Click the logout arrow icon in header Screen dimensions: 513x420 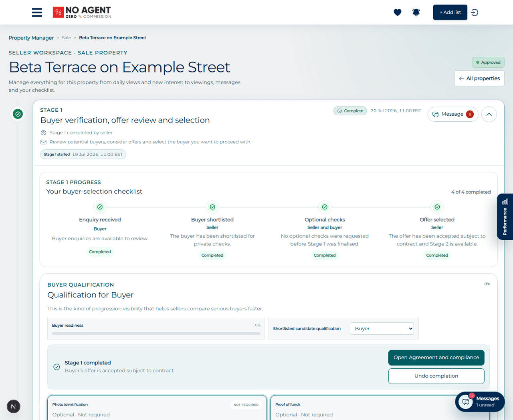475,12
